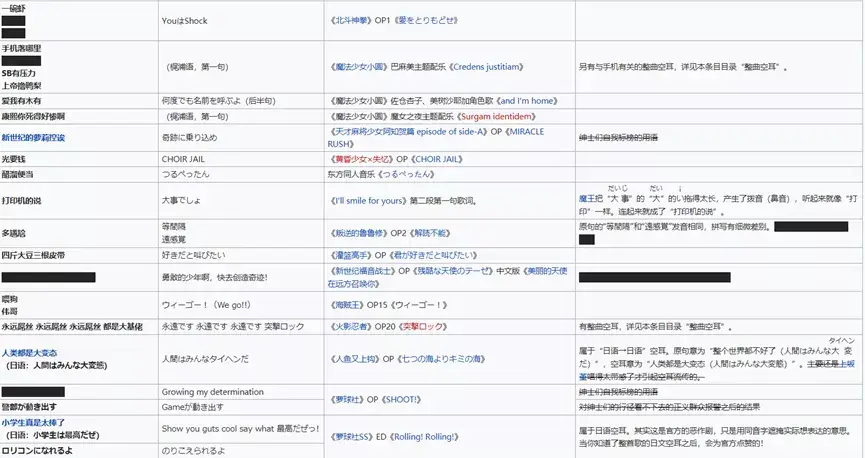Image resolution: width=865 pixels, height=458 pixels.
Task: Open the 《萝球社》 OP link
Action: 346,400
